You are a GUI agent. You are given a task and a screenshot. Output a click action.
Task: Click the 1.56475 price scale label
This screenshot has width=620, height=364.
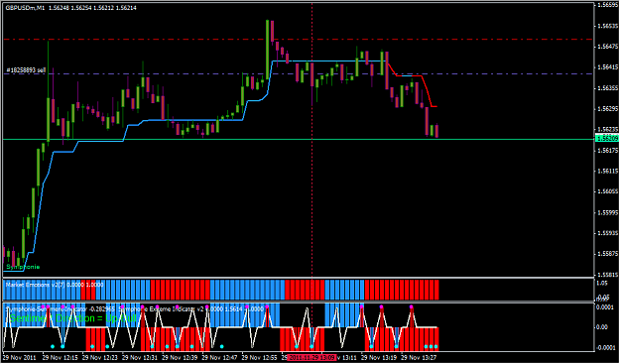tap(608, 47)
